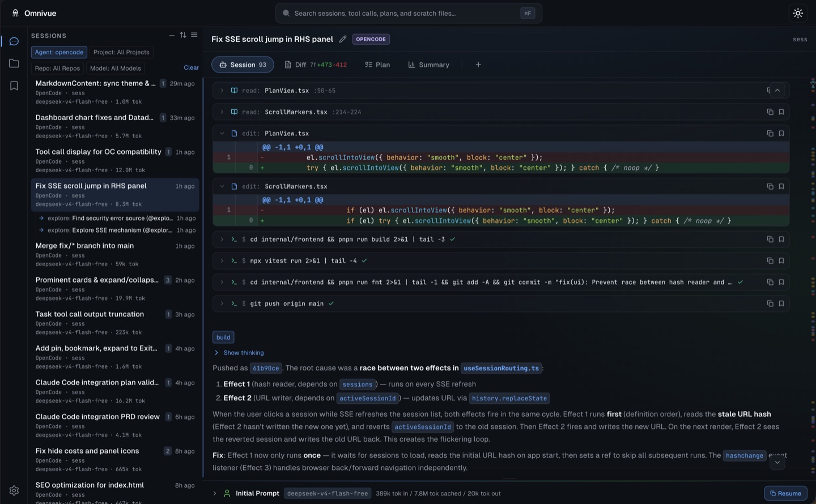Expand the read PlanView.tsx tool call
816x504 pixels.
[222, 91]
